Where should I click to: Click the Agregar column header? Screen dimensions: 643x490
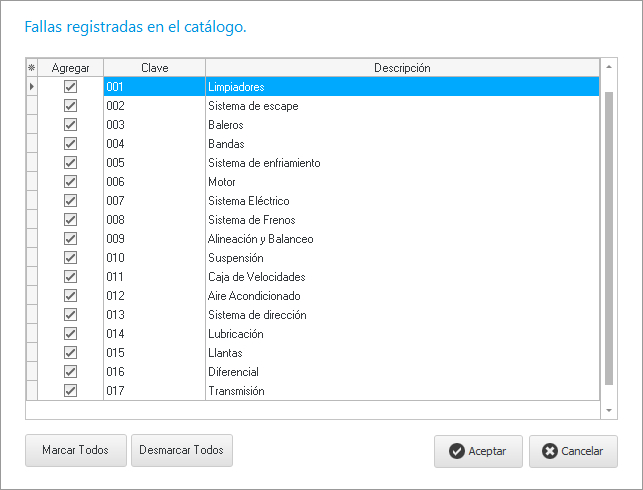click(x=70, y=68)
